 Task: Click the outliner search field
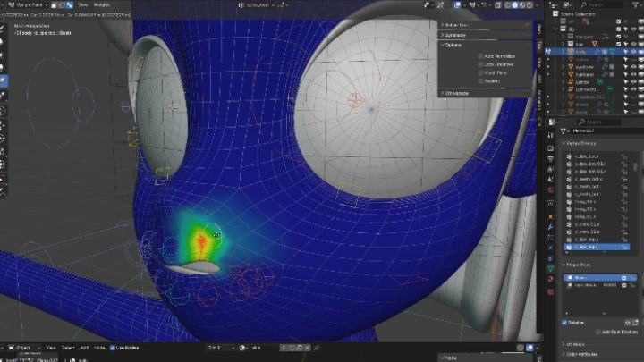(602, 5)
